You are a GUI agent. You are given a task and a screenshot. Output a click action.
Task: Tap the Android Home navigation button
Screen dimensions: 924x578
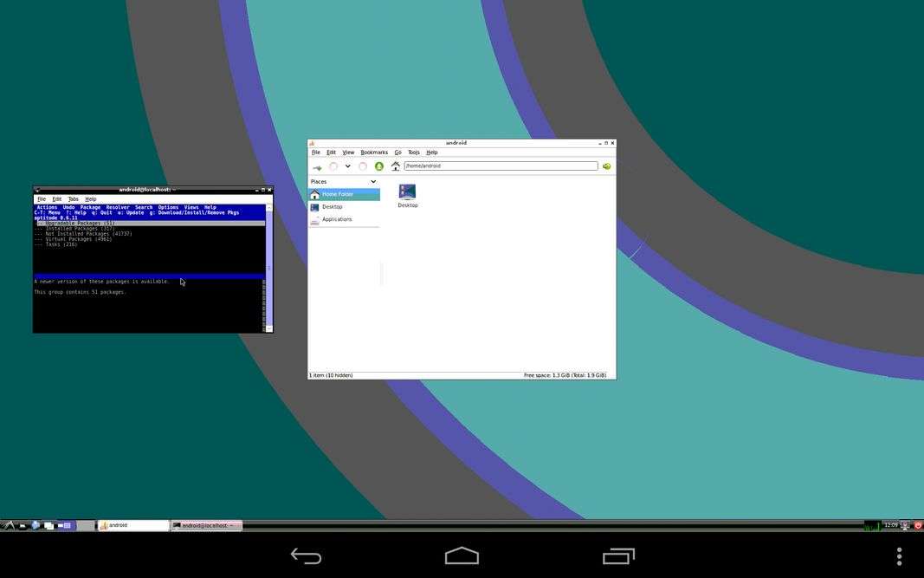462,555
